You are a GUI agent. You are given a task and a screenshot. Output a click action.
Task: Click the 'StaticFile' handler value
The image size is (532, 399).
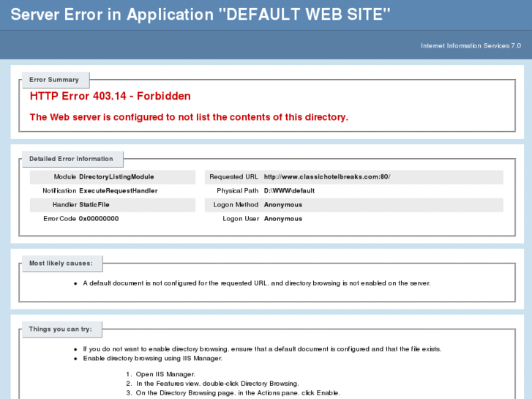[94, 204]
